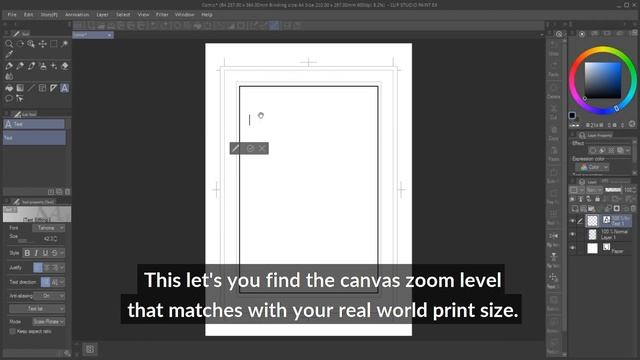Open the Layer menu
The image size is (640, 360).
pos(102,14)
